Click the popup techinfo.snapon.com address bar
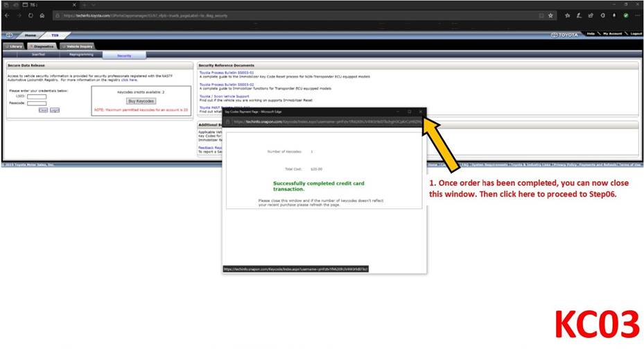Image resolution: width=644 pixels, height=349 pixels. (327, 121)
